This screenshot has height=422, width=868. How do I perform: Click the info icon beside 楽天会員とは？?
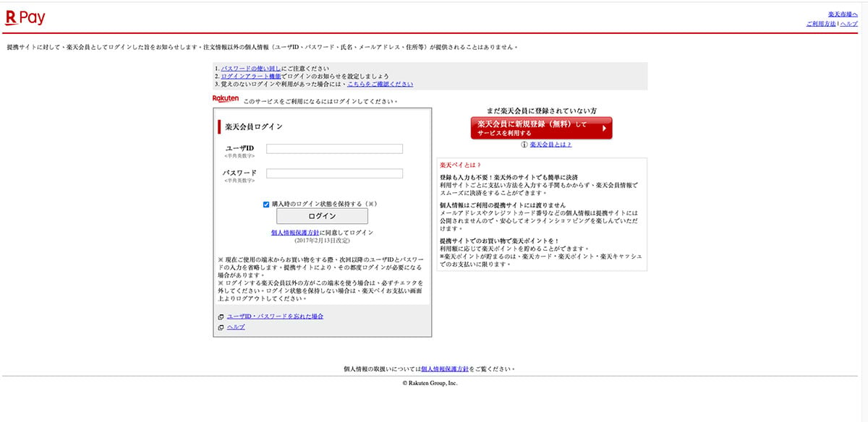tap(524, 145)
